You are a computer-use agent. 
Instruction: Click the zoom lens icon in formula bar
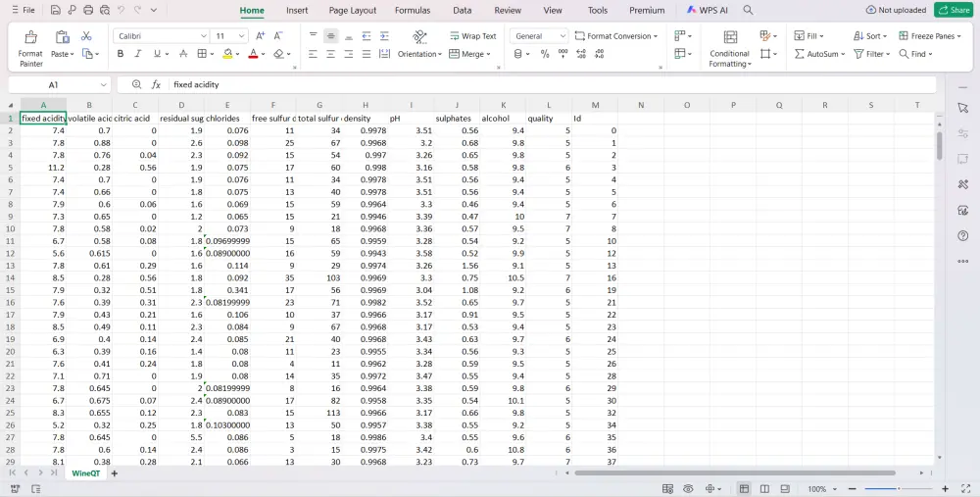coord(137,84)
